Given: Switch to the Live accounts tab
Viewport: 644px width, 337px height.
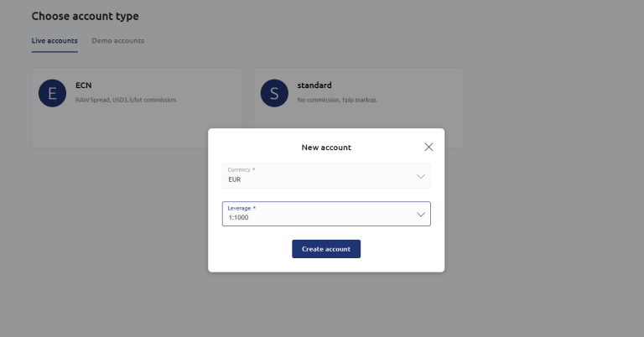Looking at the screenshot, I should [x=55, y=41].
